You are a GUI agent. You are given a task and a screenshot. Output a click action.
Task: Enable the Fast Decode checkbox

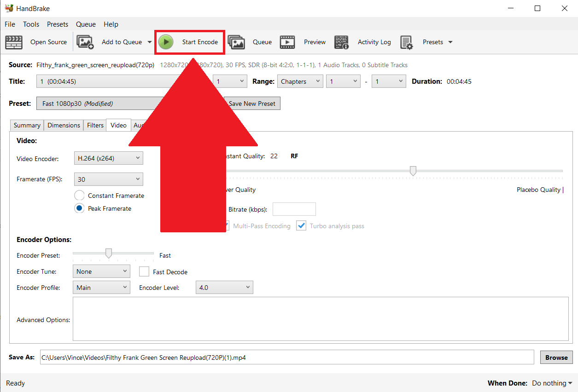pyautogui.click(x=144, y=271)
